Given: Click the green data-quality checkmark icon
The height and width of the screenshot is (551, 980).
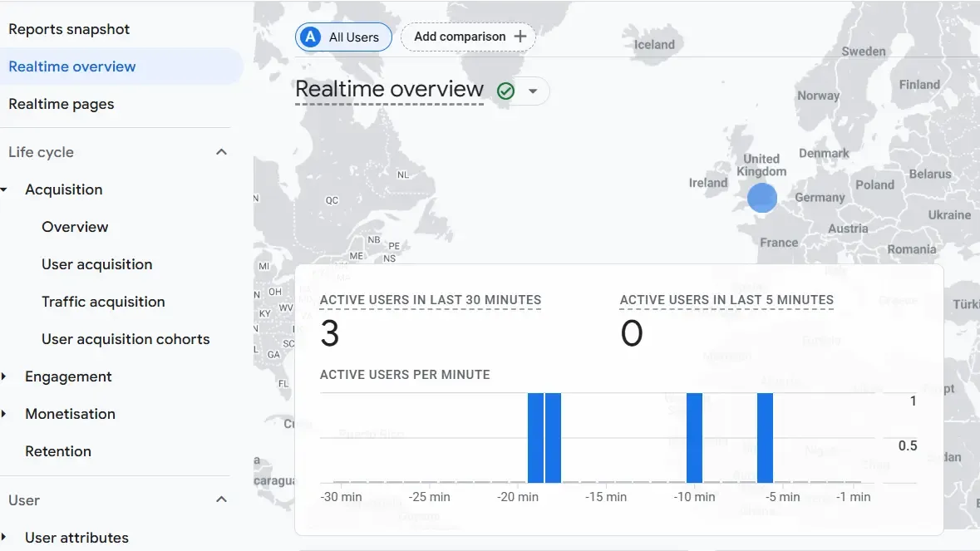Looking at the screenshot, I should coord(505,91).
